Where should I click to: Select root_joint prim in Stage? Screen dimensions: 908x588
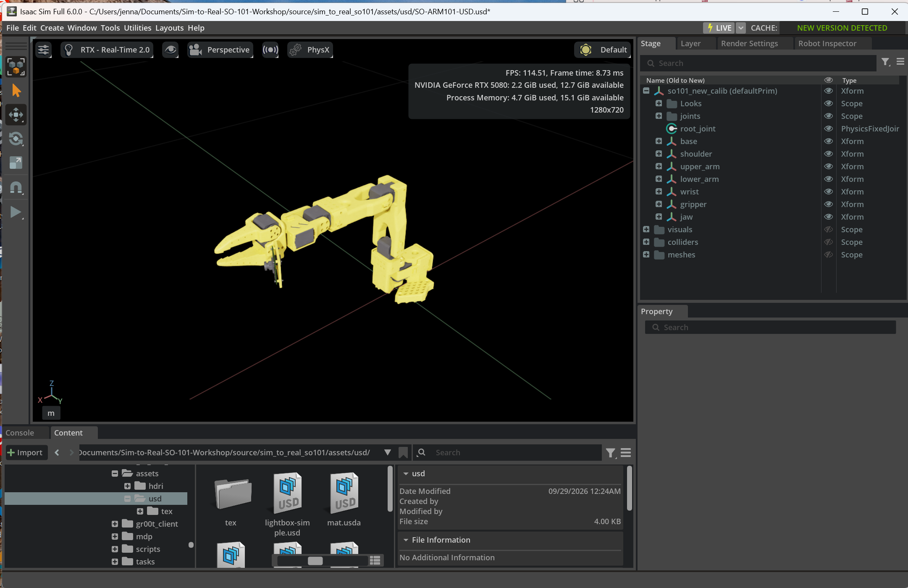[698, 129]
